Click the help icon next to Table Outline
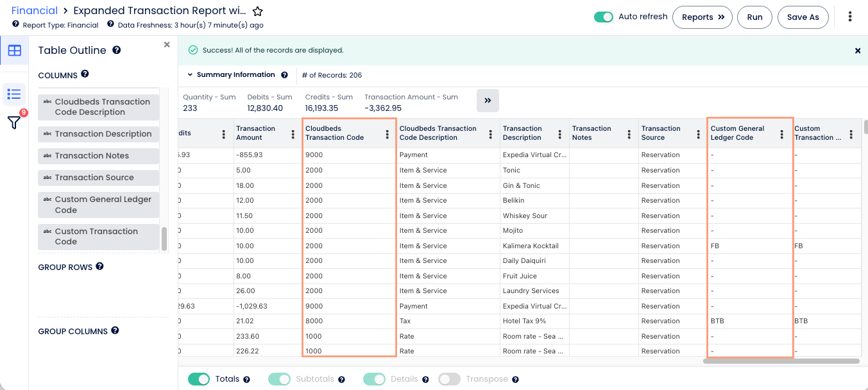Screen dimensions: 868x390 pos(117,50)
